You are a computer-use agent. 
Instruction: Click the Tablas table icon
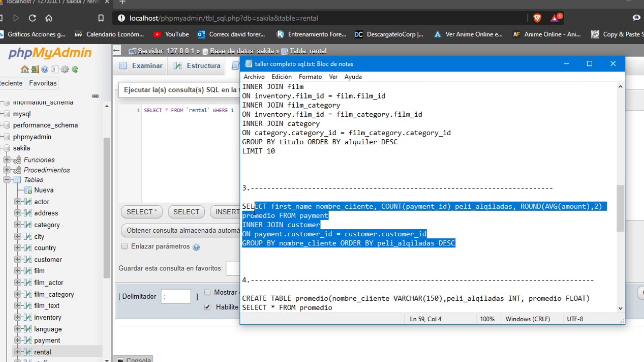pos(17,179)
